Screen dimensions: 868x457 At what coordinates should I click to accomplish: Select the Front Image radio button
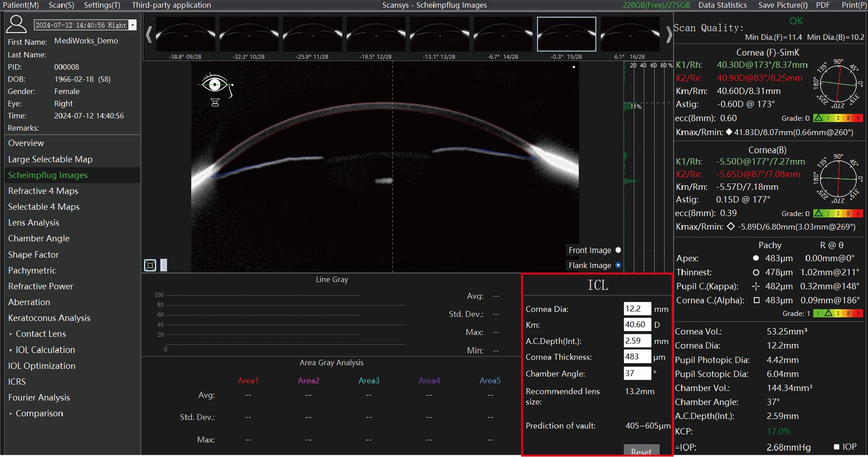618,250
